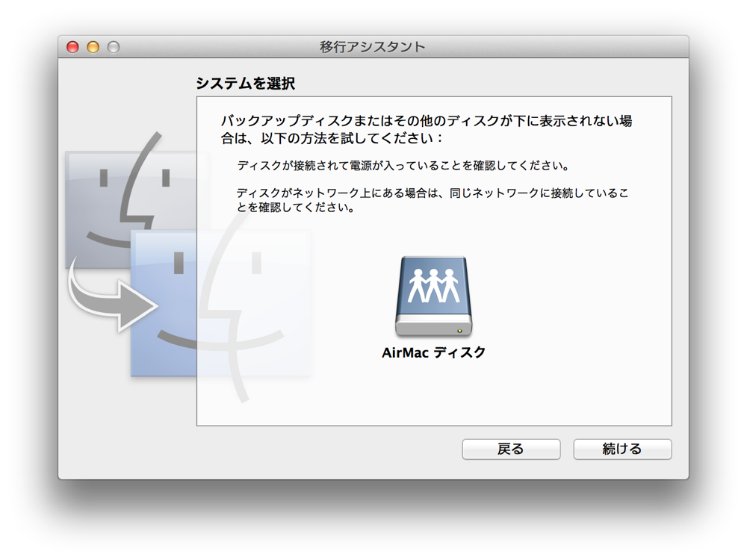Click the ディスクが接続されて電源 hint text
Image resolution: width=747 pixels, height=560 pixels.
click(403, 166)
